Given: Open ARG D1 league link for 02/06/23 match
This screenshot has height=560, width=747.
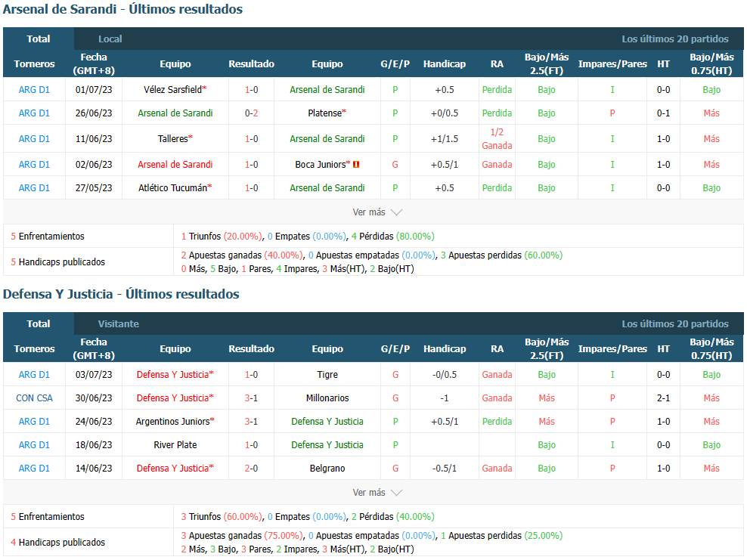Looking at the screenshot, I should (34, 165).
